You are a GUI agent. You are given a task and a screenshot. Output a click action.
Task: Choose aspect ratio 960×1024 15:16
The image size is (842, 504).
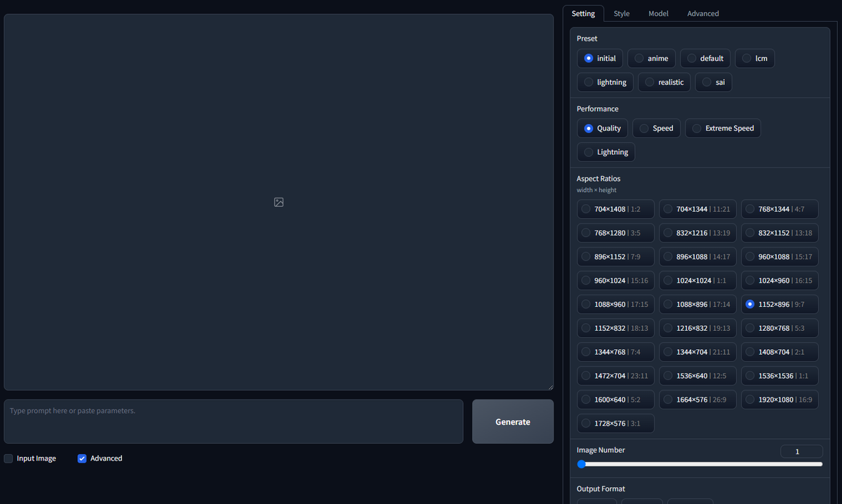[615, 280]
